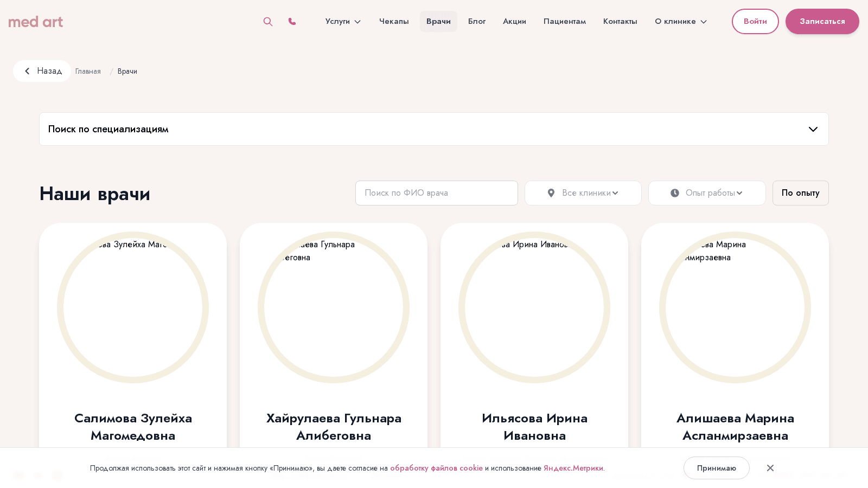Open Салимова Зулейха Магомедовна photo
Viewport: 868px width, 488px height.
tap(133, 307)
